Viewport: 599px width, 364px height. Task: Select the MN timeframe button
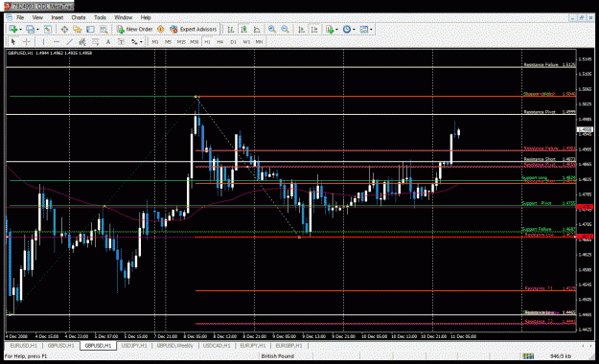(x=259, y=41)
